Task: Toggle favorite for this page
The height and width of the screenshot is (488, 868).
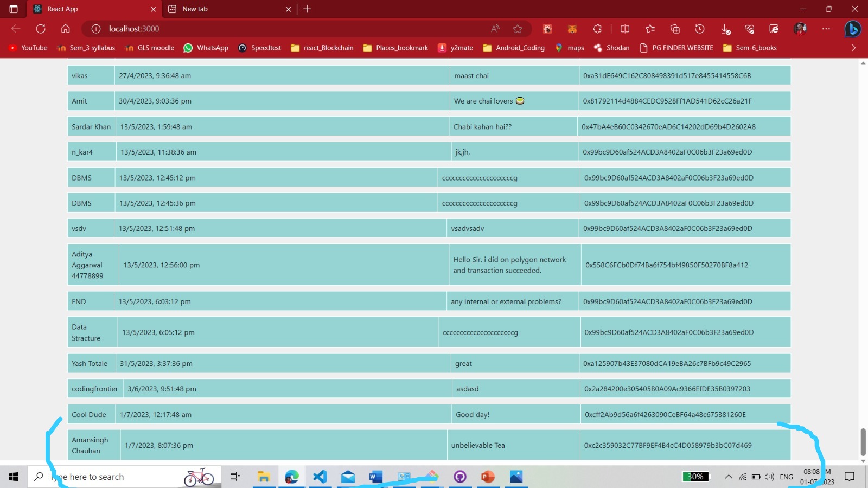Action: 518,29
